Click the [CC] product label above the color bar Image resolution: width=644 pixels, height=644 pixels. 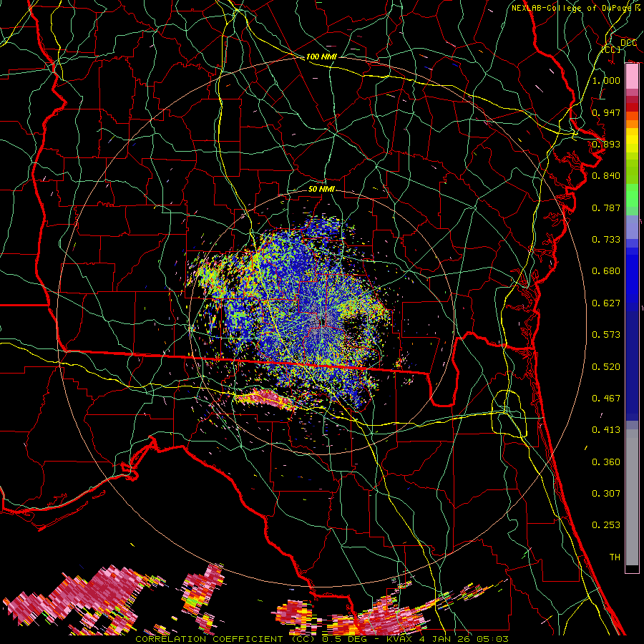click(611, 49)
